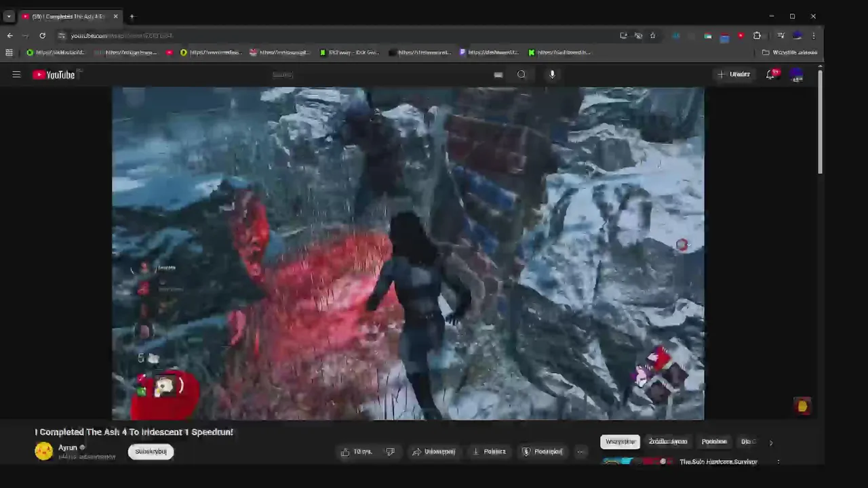
Task: Open the browser three-dot menu
Action: (x=814, y=35)
